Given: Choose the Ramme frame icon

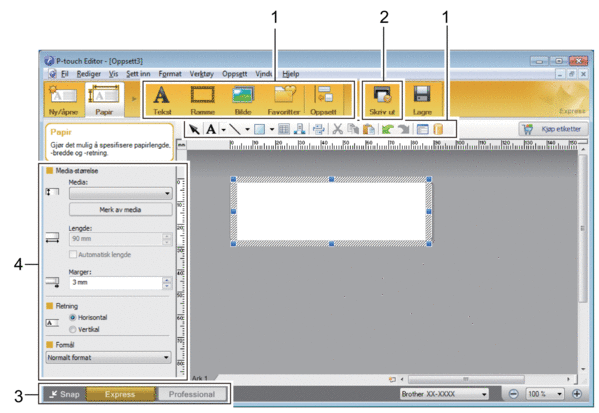Looking at the screenshot, I should (x=202, y=95).
